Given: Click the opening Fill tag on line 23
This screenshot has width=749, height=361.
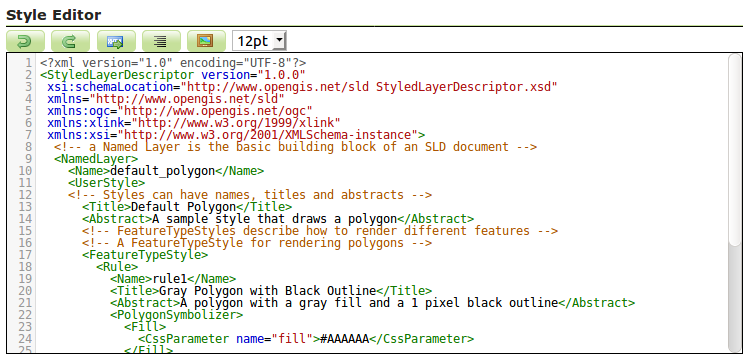Looking at the screenshot, I should (145, 327).
